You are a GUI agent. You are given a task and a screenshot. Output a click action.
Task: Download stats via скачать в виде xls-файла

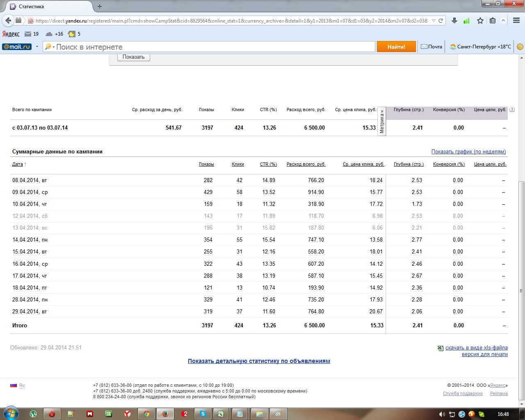(477, 348)
